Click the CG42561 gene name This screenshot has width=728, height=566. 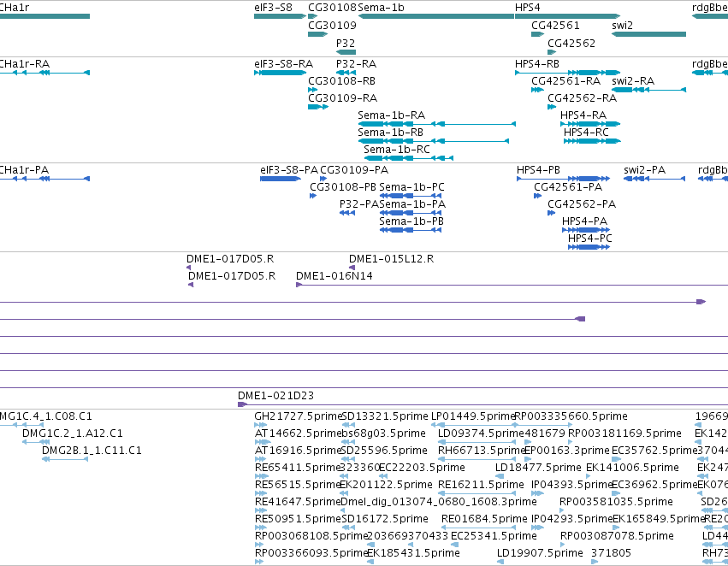(555, 25)
